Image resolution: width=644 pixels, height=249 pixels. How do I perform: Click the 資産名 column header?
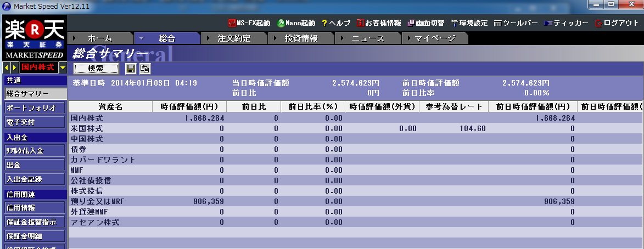110,106
